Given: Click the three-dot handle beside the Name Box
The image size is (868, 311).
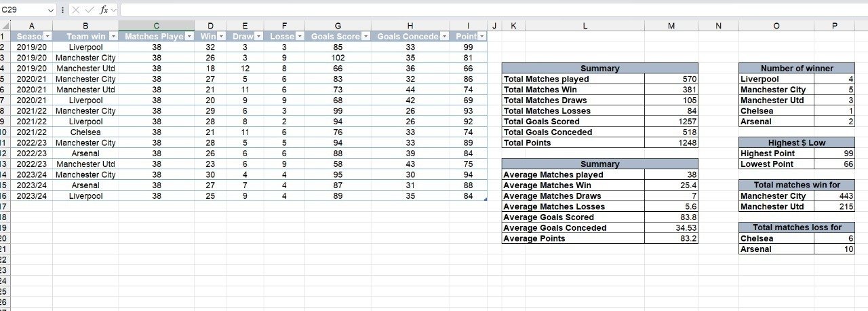Looking at the screenshot, I should pos(63,10).
